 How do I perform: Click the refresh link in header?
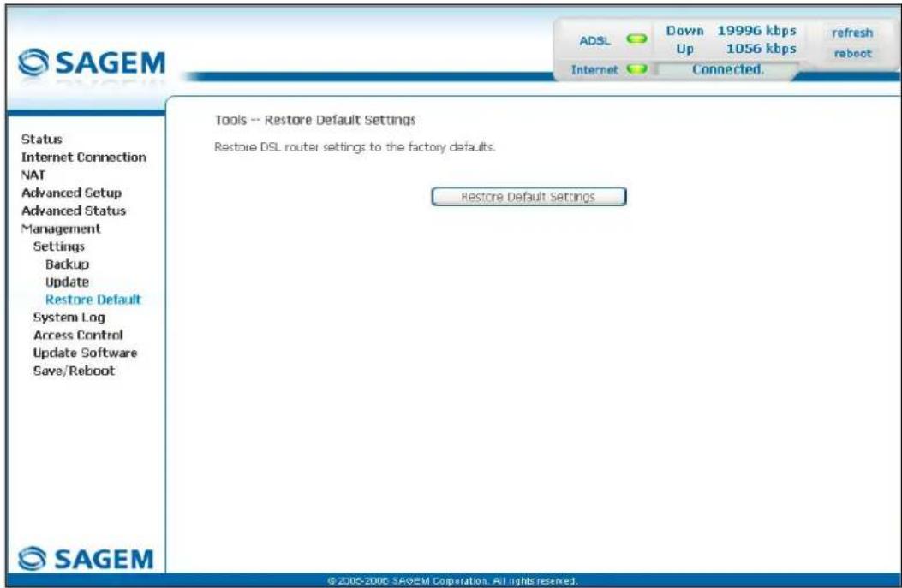[x=852, y=33]
